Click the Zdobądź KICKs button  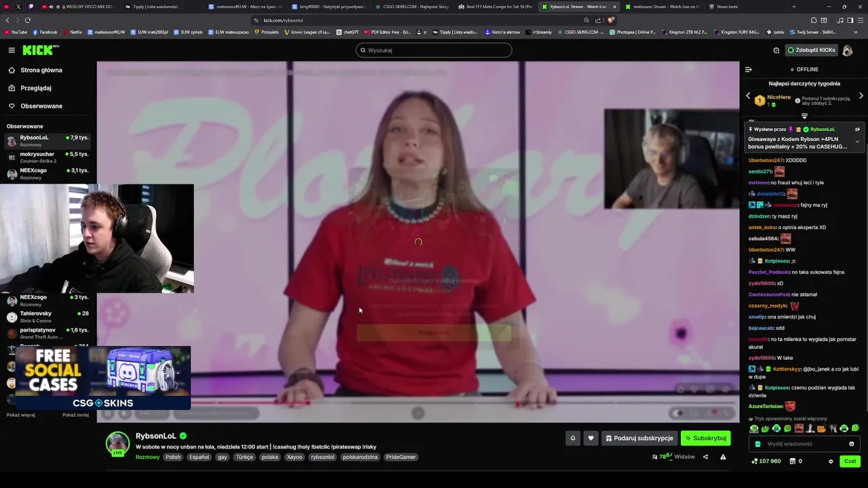click(x=810, y=50)
